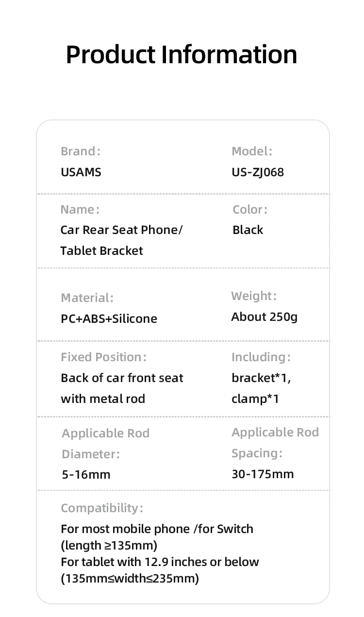Click the Product Information heading
The height and width of the screenshot is (617, 364).
tap(182, 54)
